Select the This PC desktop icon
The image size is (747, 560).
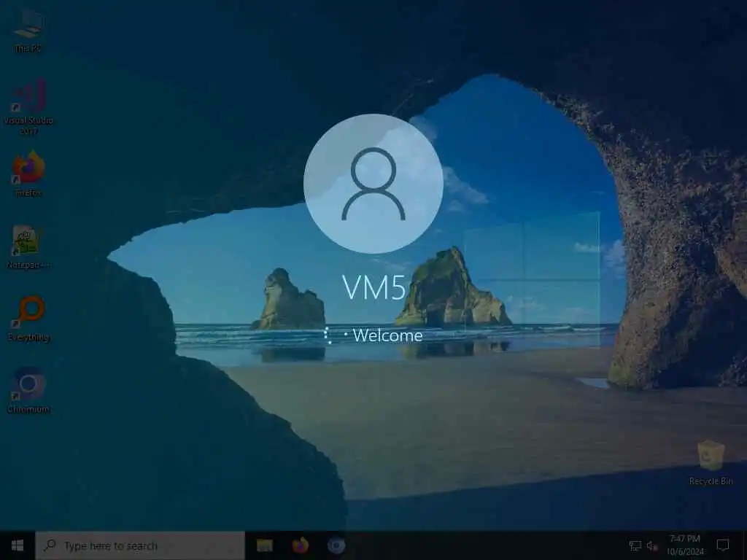pos(28,31)
